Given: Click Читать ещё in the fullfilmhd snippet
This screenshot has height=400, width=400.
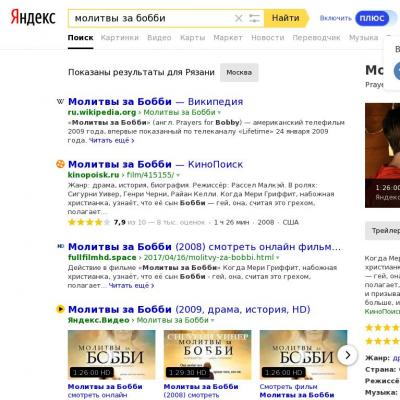Looking at the screenshot, I should (131, 285).
